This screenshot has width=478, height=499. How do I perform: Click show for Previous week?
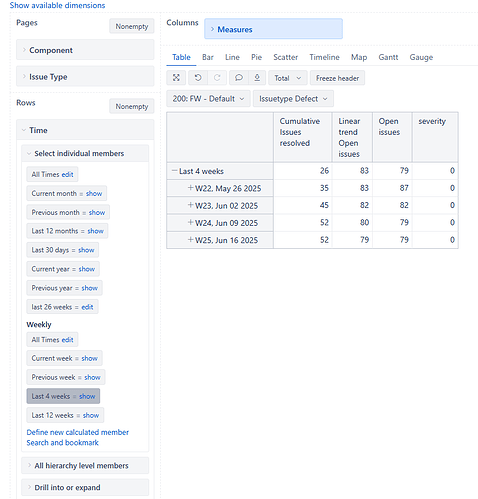(92, 377)
